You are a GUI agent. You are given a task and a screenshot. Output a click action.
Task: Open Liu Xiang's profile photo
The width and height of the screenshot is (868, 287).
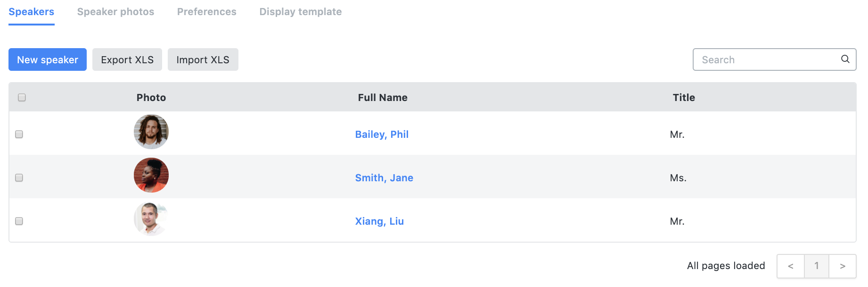pos(151,219)
